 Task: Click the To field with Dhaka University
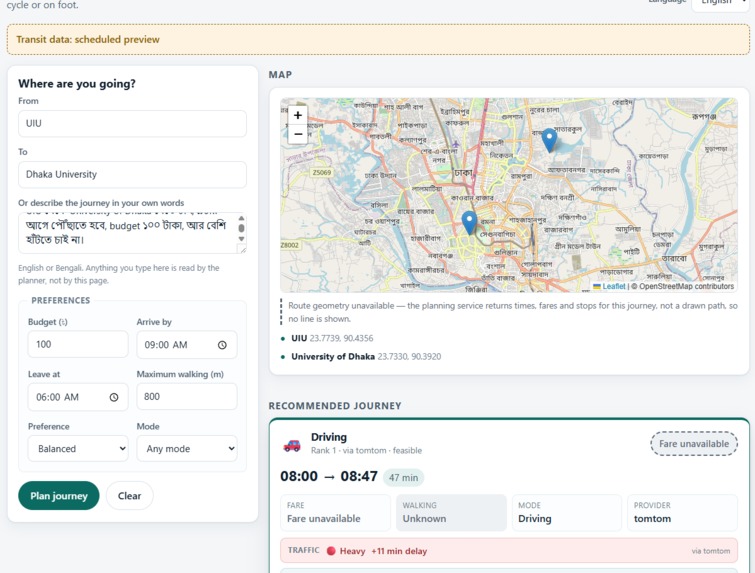pos(132,174)
